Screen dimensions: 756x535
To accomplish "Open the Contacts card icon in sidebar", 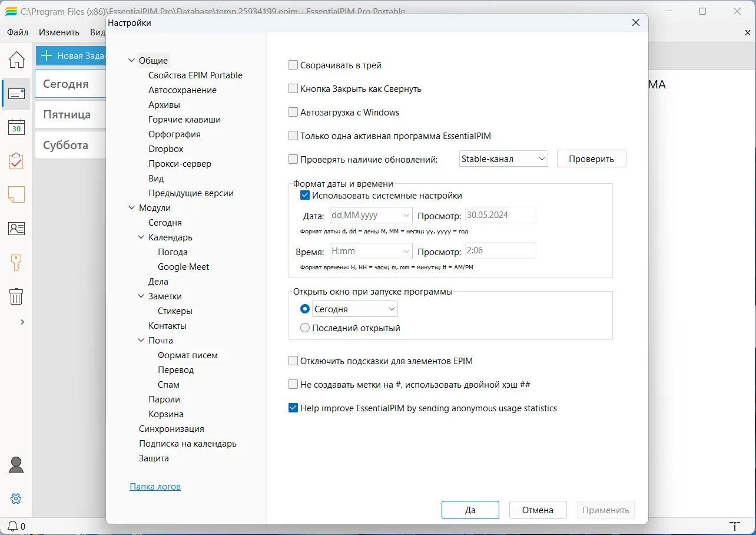I will click(16, 229).
